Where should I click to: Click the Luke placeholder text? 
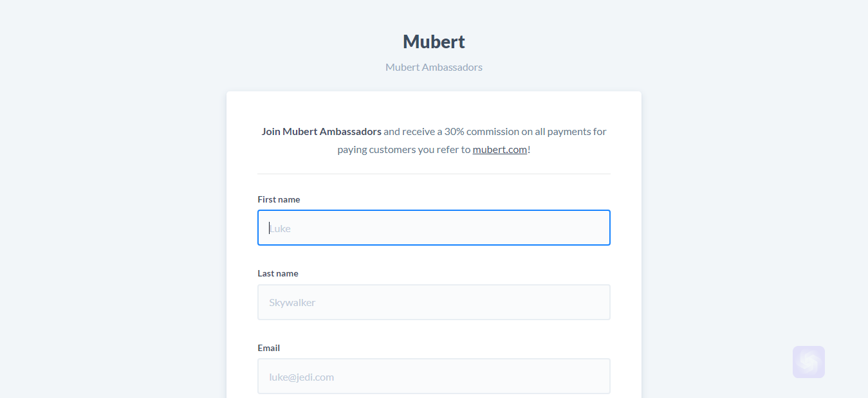280,228
